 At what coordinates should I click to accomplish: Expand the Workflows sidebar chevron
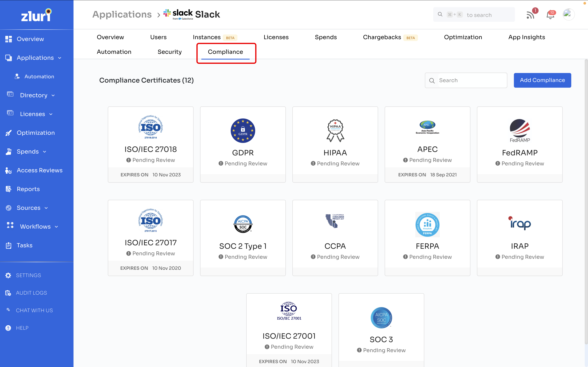(x=57, y=227)
